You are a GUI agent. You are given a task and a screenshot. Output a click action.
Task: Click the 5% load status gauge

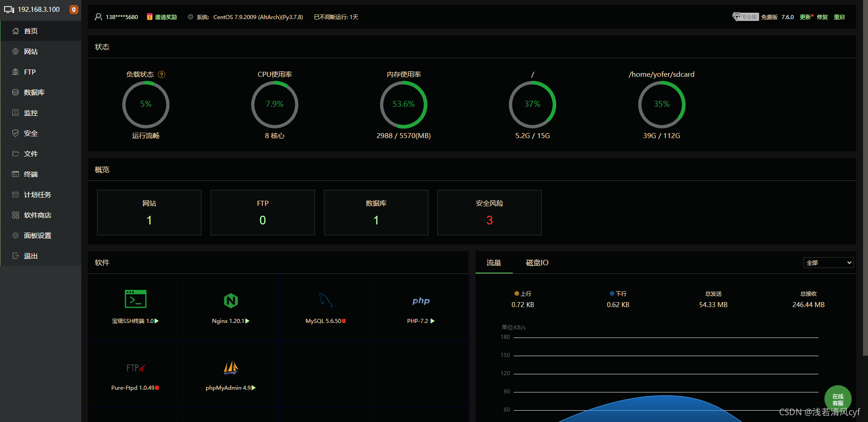point(146,104)
